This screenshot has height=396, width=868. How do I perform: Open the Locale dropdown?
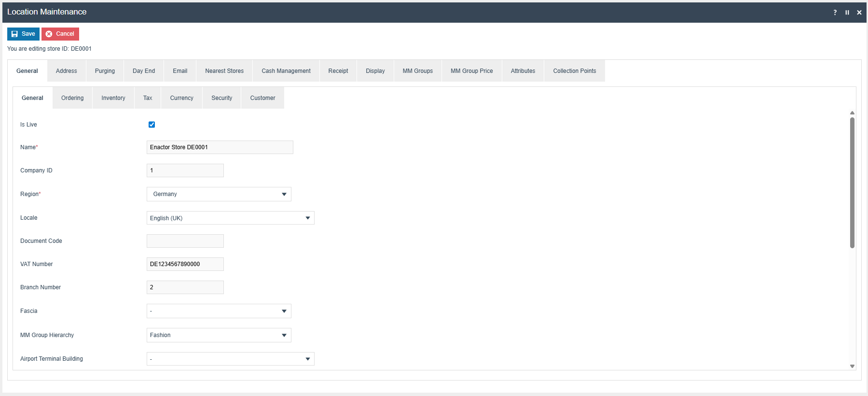tap(230, 218)
